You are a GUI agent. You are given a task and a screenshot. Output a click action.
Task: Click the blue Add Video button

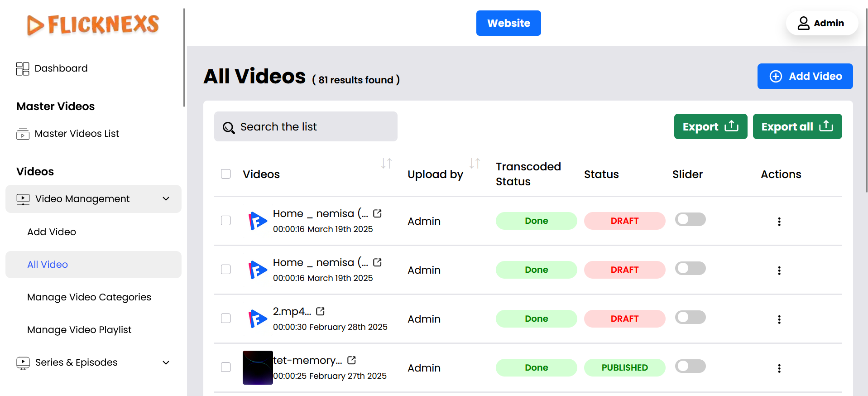click(x=805, y=76)
